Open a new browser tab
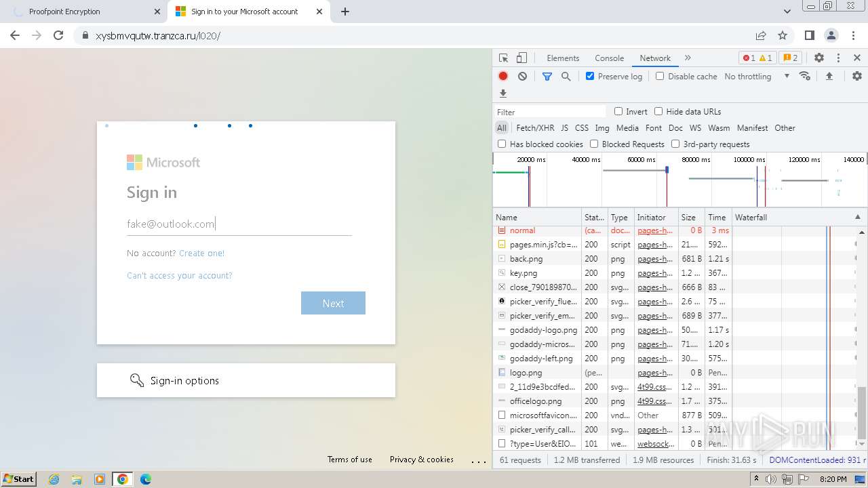Image resolution: width=868 pixels, height=488 pixels. point(345,12)
